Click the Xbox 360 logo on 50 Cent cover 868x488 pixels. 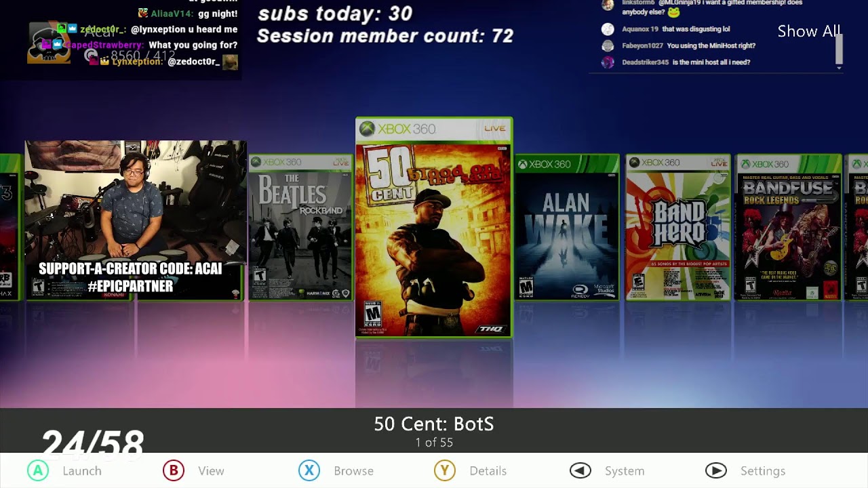click(x=397, y=129)
